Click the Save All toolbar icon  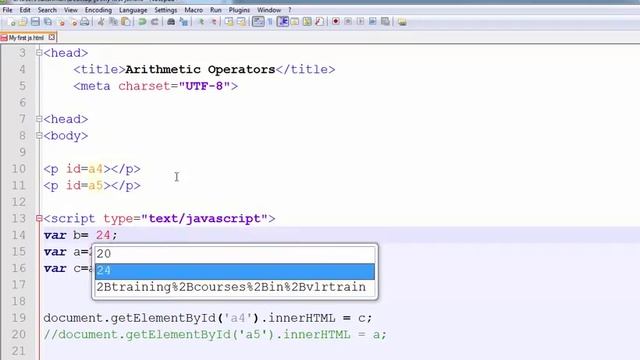click(x=48, y=22)
